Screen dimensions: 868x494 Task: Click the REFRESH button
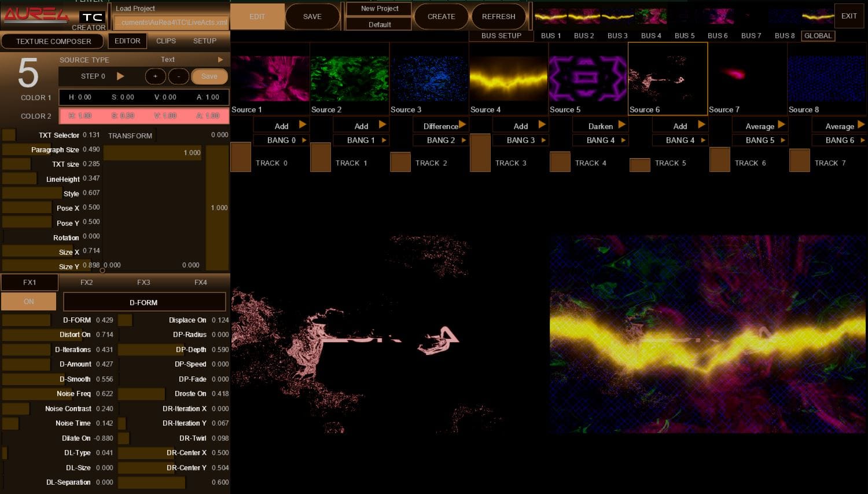tap(498, 16)
